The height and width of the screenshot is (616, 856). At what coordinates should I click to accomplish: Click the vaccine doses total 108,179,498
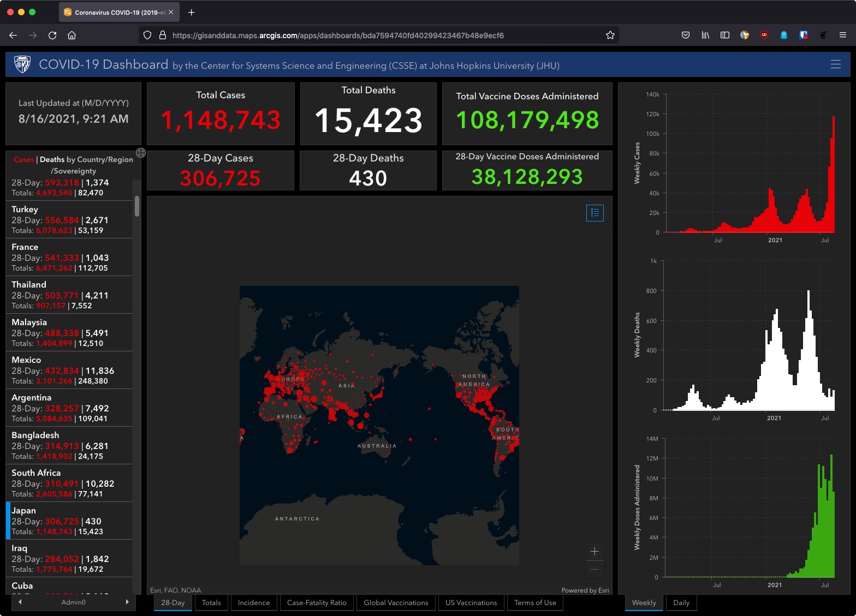click(x=527, y=120)
